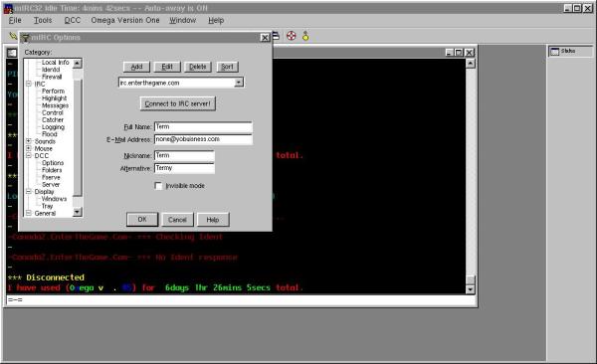597x364 pixels.
Task: Tick the Invisible mode checkbox
Action: coord(158,185)
